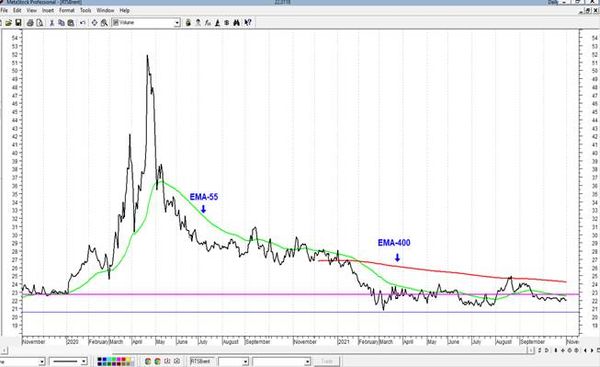Image resolution: width=600 pixels, height=367 pixels.
Task: Click the cut scissors icon
Action: tap(52, 23)
